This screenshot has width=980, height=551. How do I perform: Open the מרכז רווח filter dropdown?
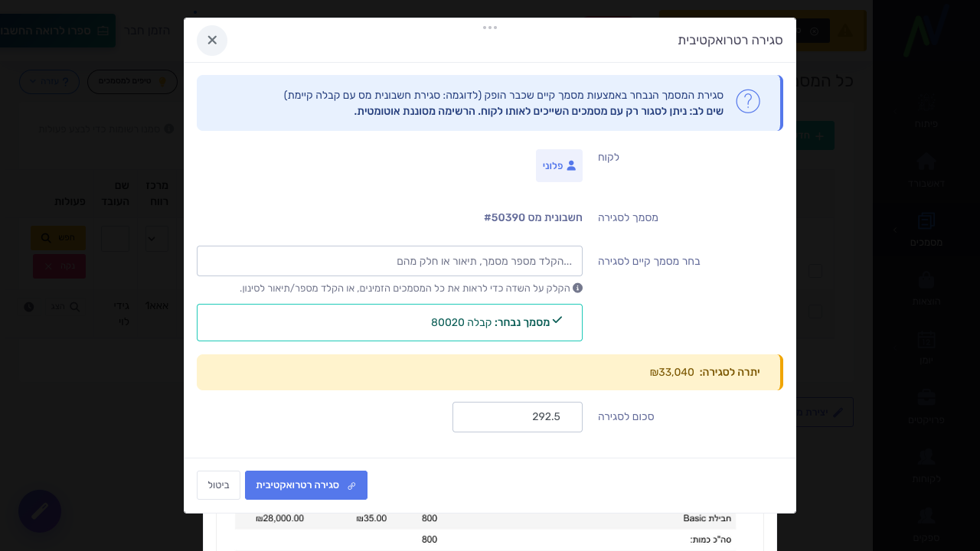click(x=157, y=239)
